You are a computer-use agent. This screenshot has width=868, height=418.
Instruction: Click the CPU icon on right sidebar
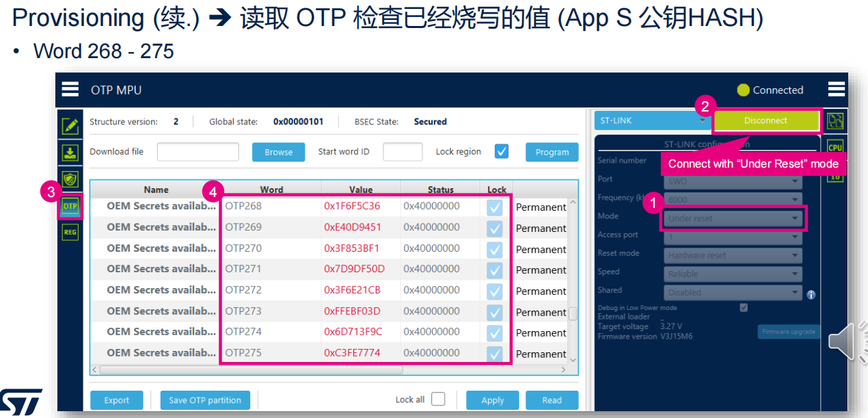tap(835, 147)
